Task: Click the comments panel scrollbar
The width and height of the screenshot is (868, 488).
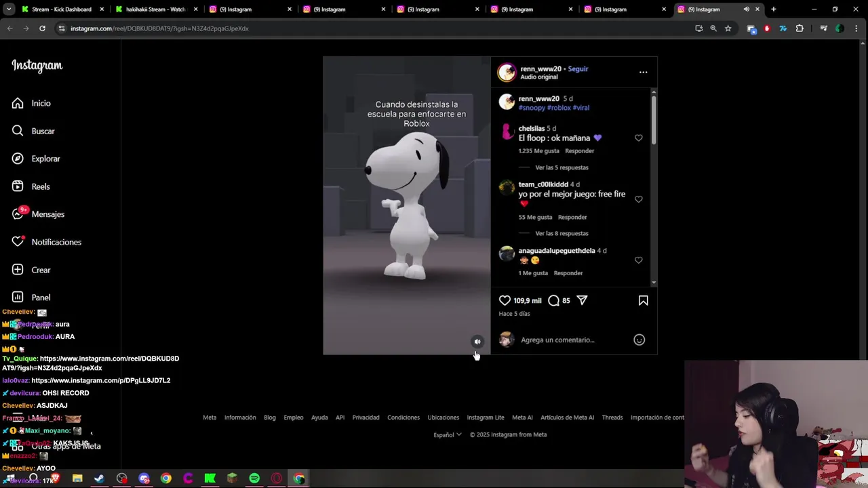Action: [654, 119]
